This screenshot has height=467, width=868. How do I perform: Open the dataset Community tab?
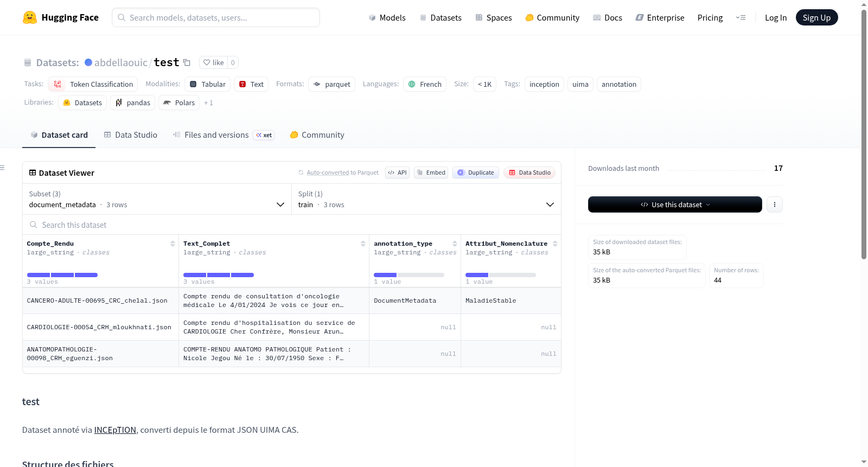click(317, 135)
